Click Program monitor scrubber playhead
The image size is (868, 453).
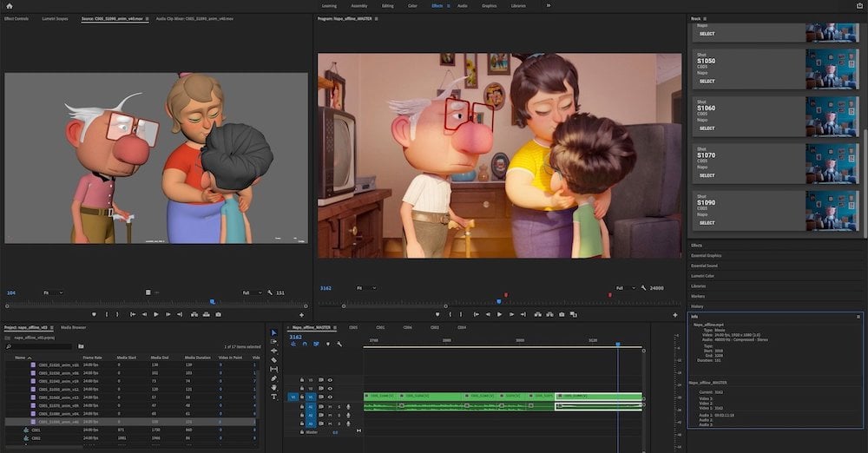[x=499, y=302]
